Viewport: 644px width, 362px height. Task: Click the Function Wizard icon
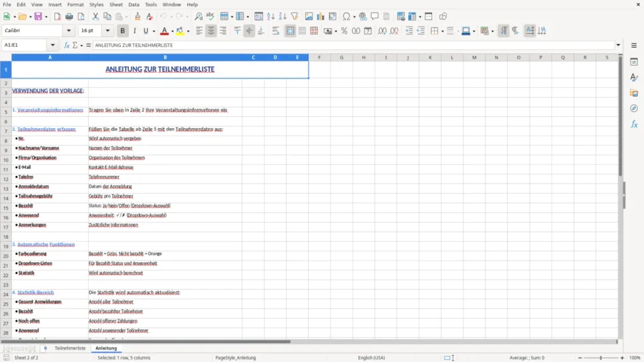pyautogui.click(x=67, y=45)
